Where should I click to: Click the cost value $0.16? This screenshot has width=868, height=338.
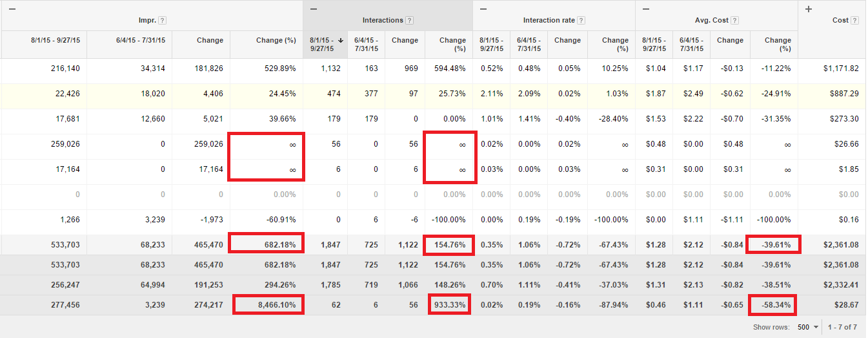(849, 220)
